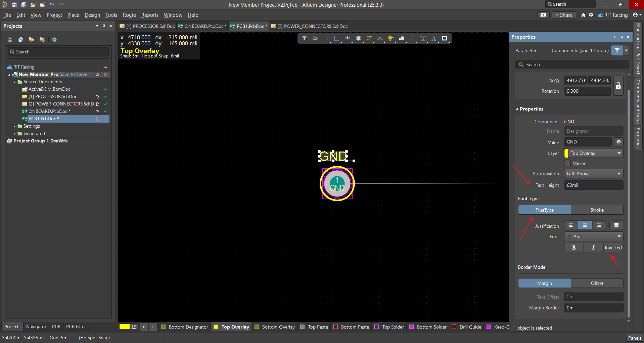644x343 pixels.
Task: Toggle Bold font style
Action: coord(574,248)
